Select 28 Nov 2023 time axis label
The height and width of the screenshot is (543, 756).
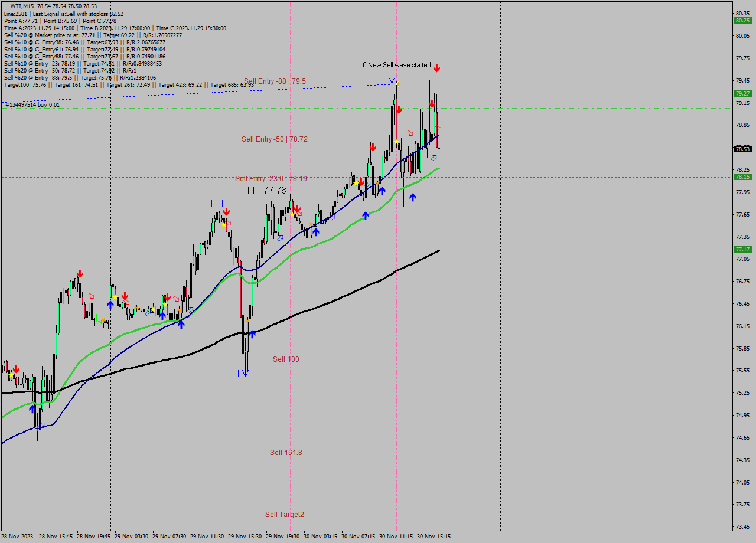(x=17, y=537)
